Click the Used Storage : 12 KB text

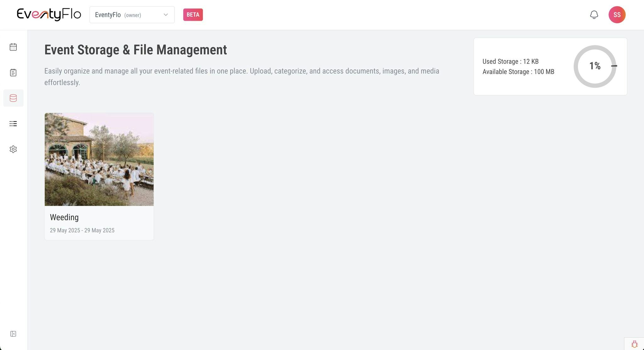(x=511, y=61)
